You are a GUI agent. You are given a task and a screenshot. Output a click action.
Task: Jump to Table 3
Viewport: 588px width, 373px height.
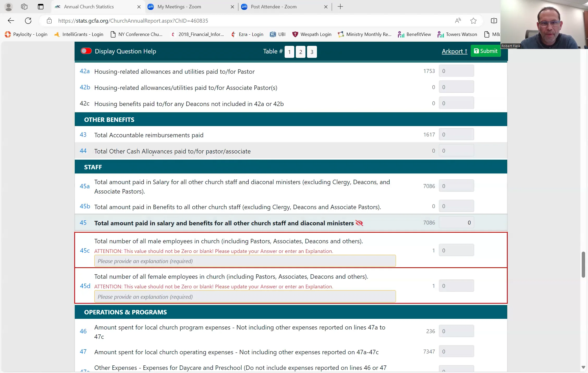312,52
